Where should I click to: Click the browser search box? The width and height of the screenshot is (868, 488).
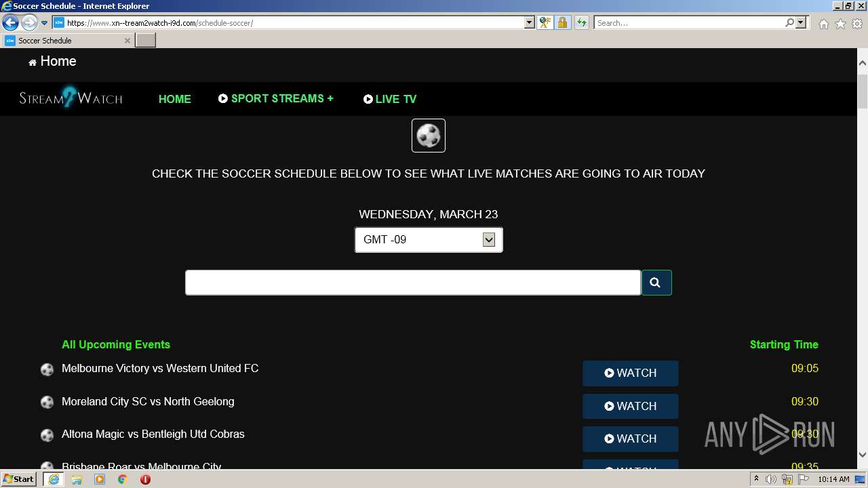coord(688,22)
